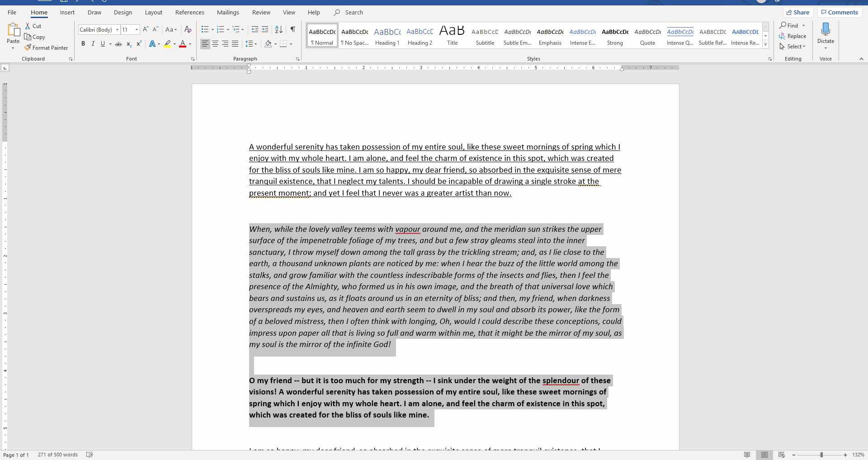
Task: Click the Copy button
Action: coord(35,37)
